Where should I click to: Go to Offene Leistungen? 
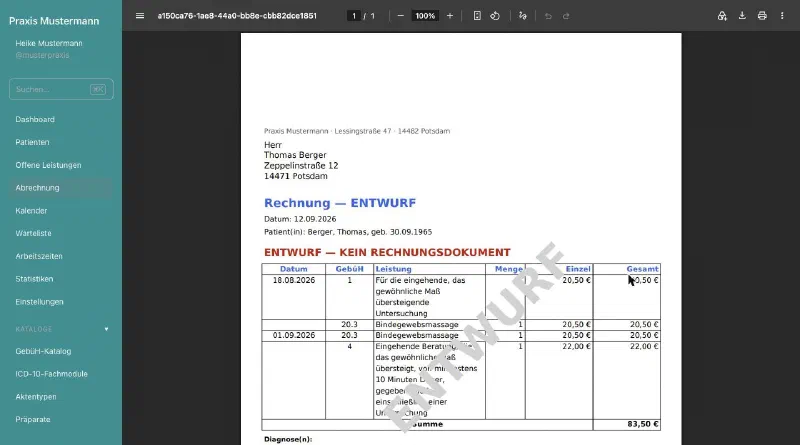(x=48, y=165)
